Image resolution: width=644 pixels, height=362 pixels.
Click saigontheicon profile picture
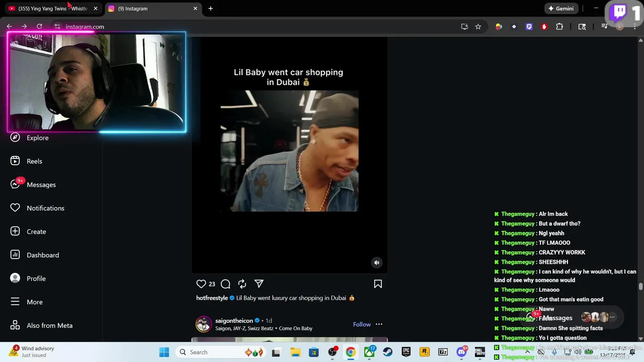pyautogui.click(x=204, y=324)
